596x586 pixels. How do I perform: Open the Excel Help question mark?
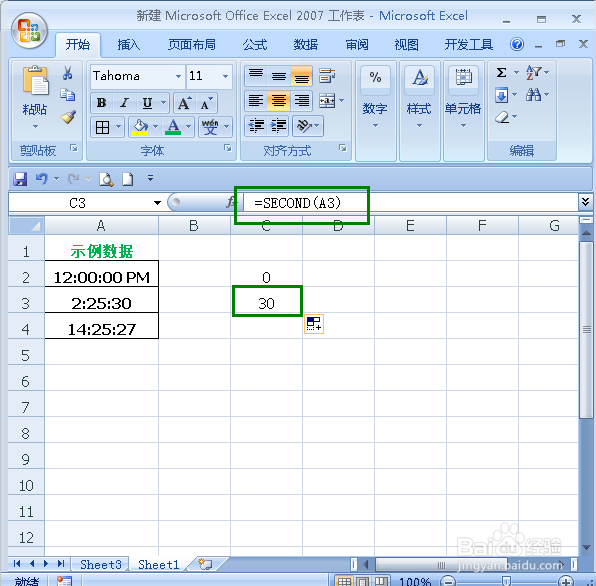517,44
